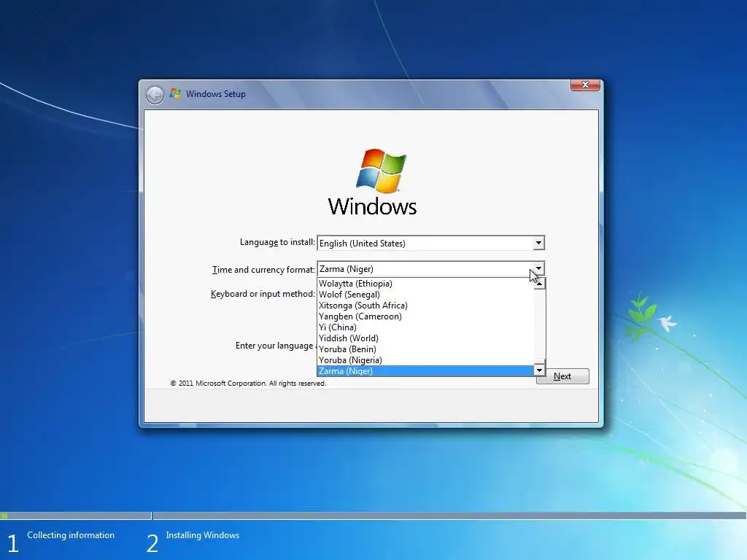Screen dimensions: 747x560
Task: Choose Wolof (Senegal) format
Action: click(425, 295)
